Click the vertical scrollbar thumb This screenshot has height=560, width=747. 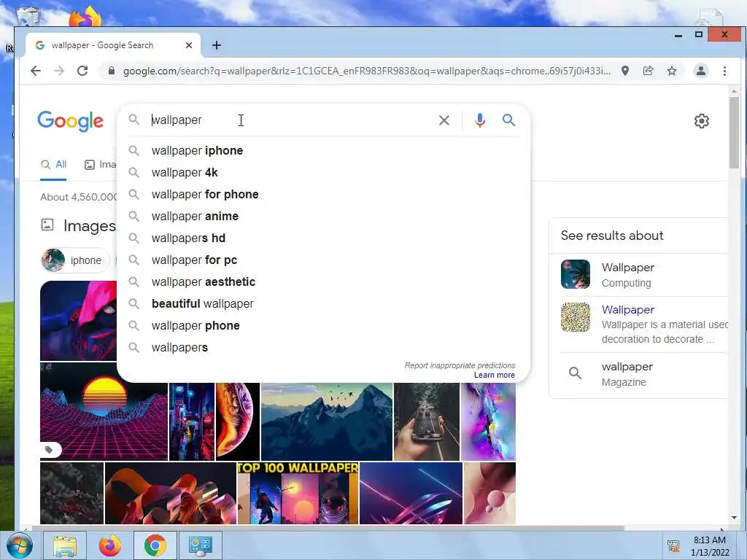tap(734, 133)
